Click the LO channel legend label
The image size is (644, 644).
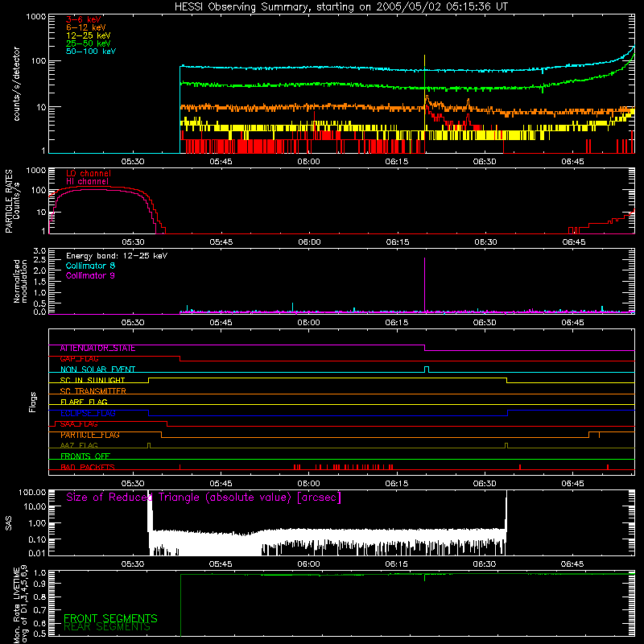point(89,173)
